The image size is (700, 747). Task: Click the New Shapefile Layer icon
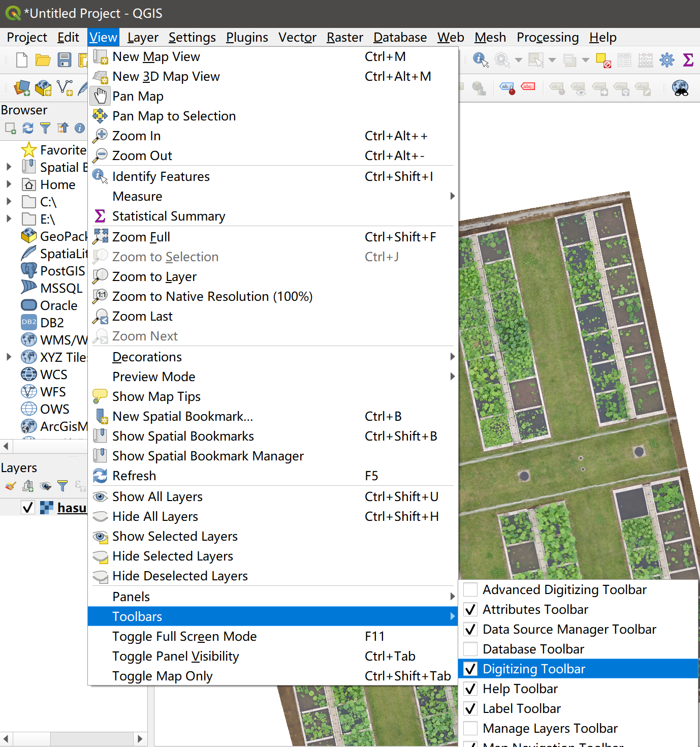coord(65,87)
